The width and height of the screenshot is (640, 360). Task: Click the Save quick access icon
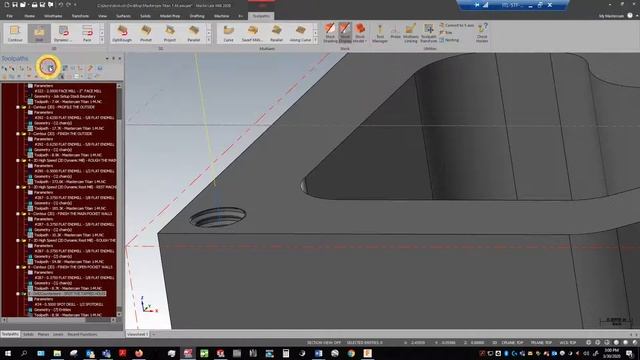pos(15,5)
